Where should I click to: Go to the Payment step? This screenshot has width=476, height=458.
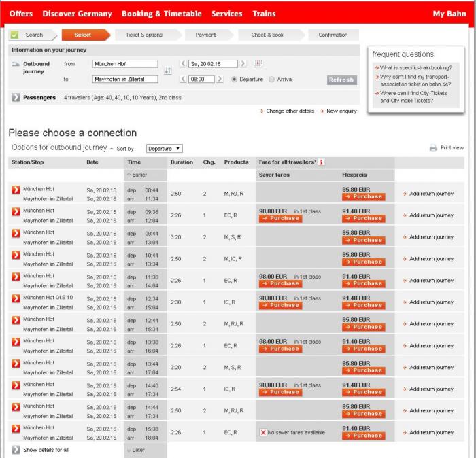[x=205, y=35]
